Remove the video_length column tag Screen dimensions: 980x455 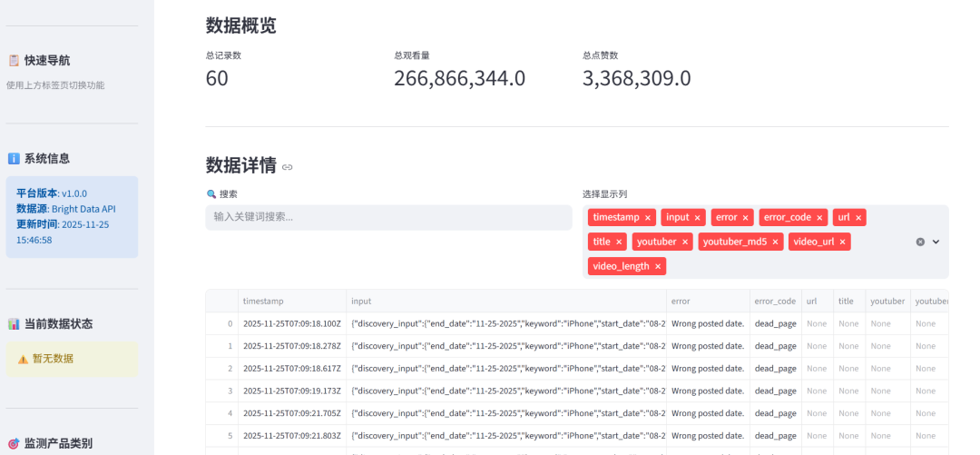(658, 267)
